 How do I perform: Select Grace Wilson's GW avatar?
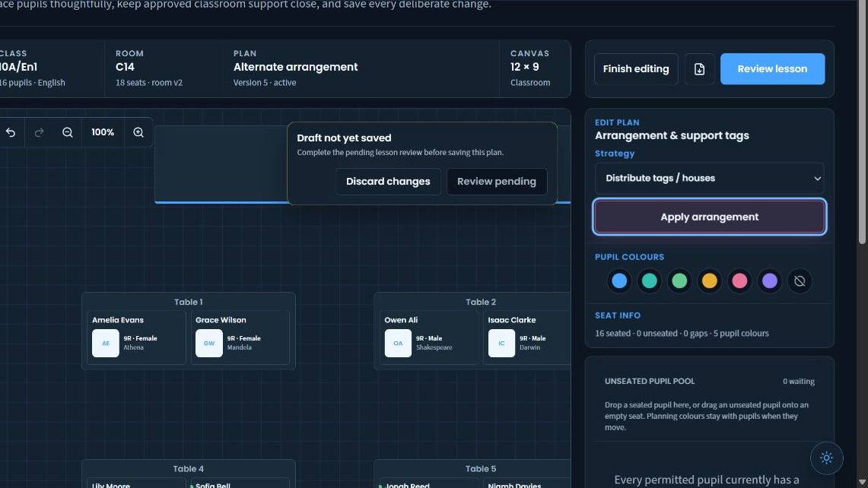[x=208, y=343]
